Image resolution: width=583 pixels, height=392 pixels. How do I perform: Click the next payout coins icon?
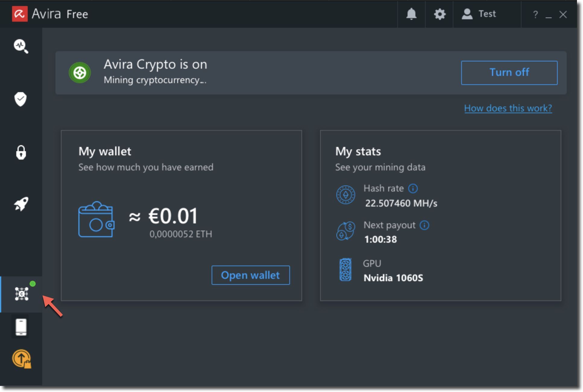(345, 231)
